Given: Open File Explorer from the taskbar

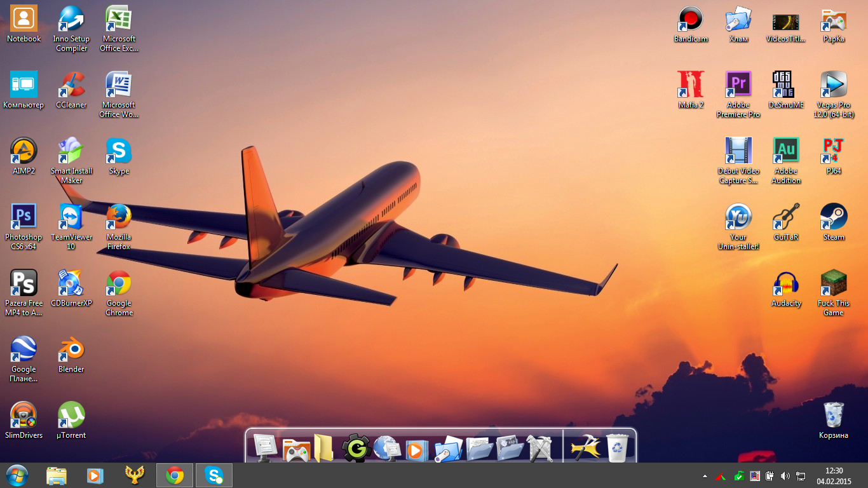Looking at the screenshot, I should [x=57, y=475].
